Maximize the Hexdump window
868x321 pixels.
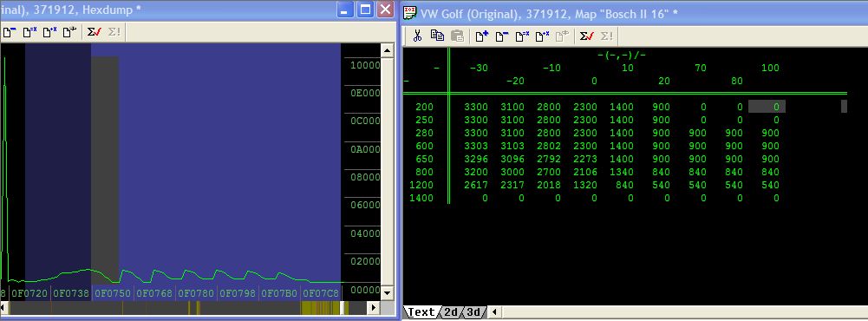[x=365, y=10]
